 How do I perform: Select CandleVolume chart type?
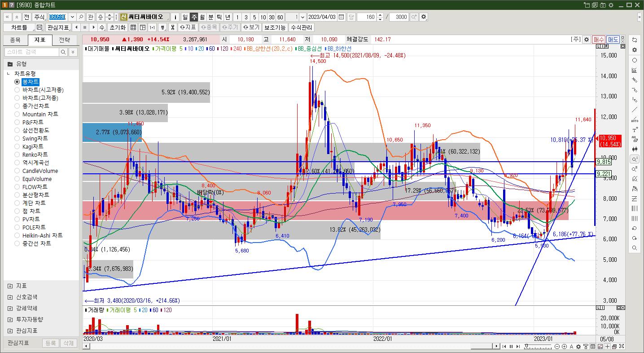pyautogui.click(x=17, y=171)
